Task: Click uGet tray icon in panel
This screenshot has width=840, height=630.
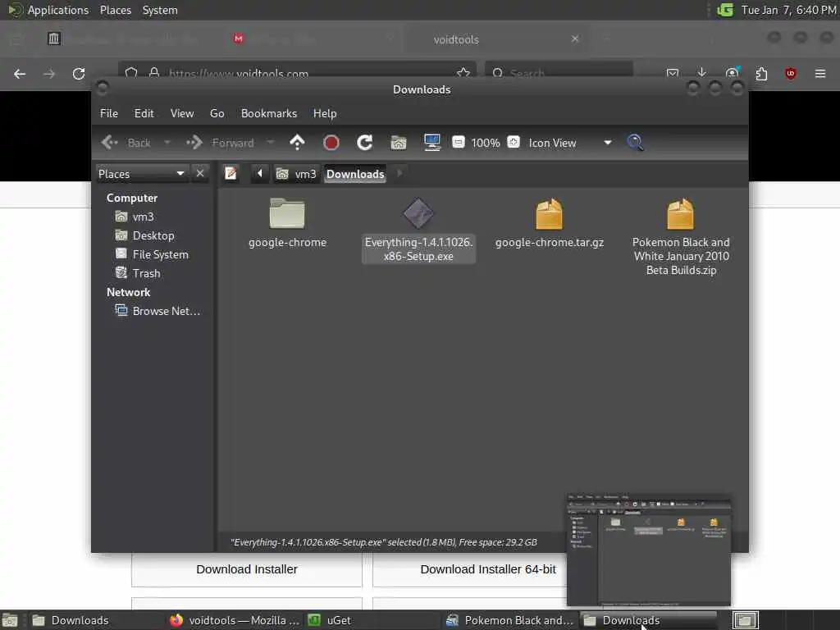Action: [x=725, y=10]
